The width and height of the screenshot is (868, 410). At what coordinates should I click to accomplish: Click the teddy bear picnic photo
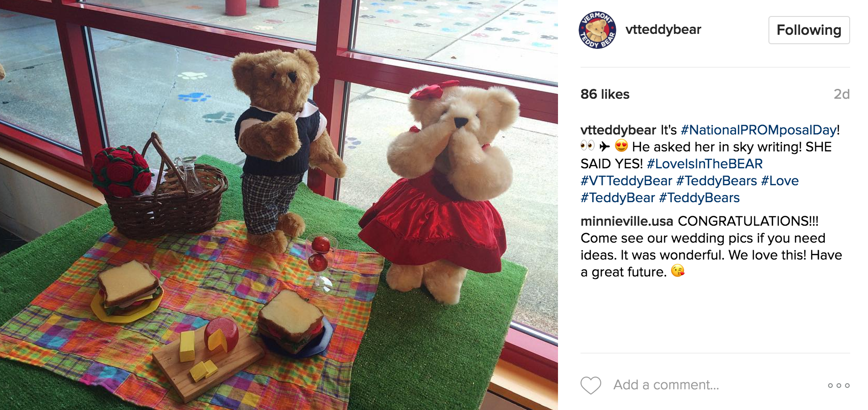pyautogui.click(x=279, y=205)
